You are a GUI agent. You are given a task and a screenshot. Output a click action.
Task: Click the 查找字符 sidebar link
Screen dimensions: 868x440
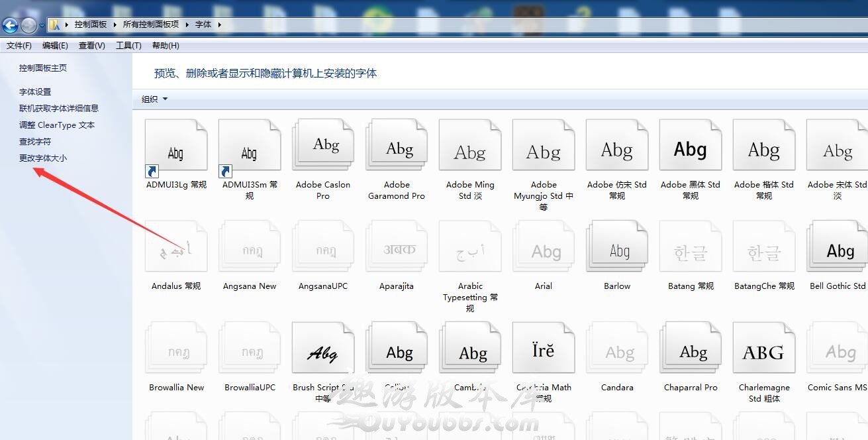coord(35,142)
